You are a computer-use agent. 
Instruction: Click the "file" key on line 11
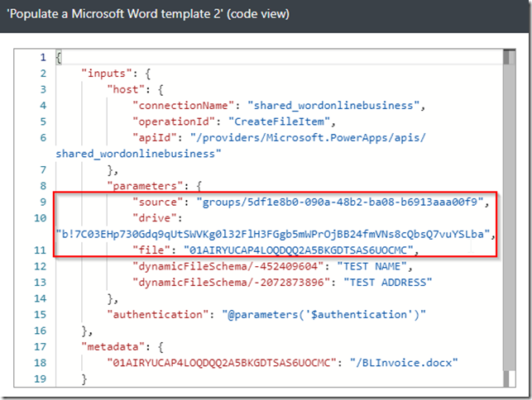click(151, 250)
